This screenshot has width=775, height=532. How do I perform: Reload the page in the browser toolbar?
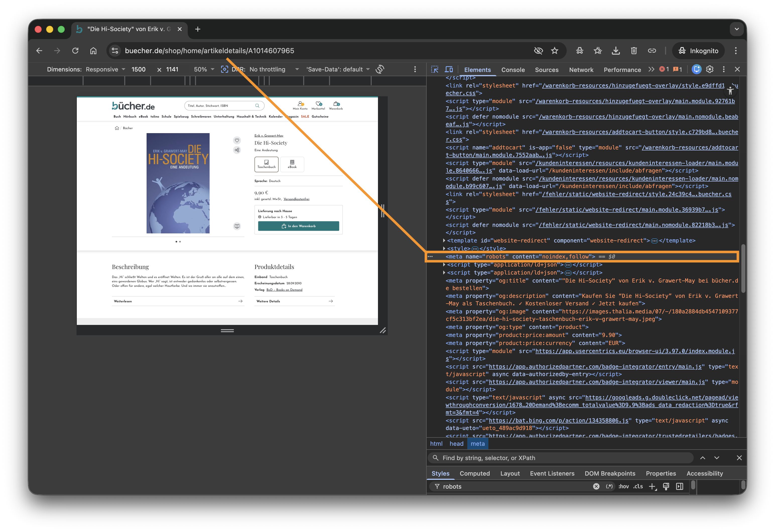pos(75,51)
